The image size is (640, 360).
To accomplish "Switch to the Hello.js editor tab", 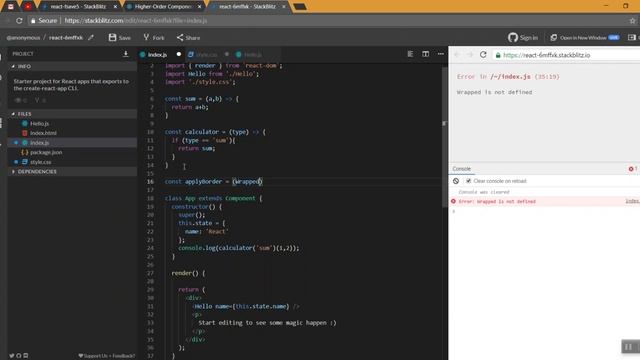I will pyautogui.click(x=253, y=54).
